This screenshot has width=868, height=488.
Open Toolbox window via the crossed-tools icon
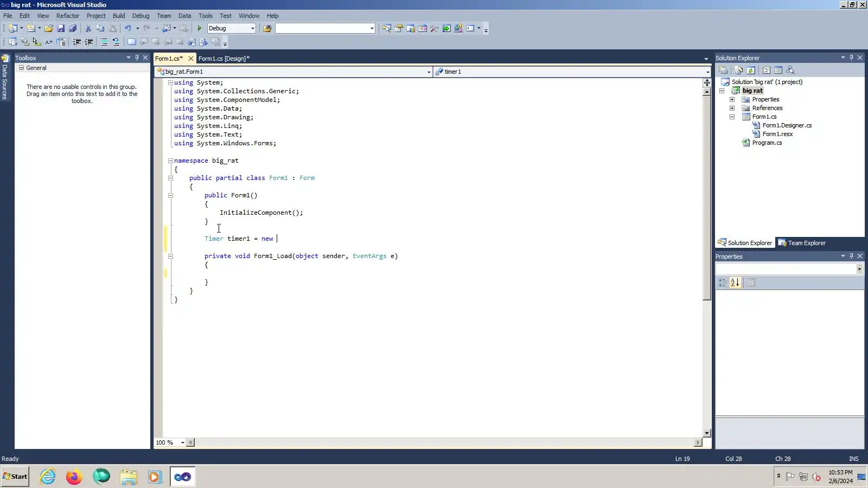[435, 28]
